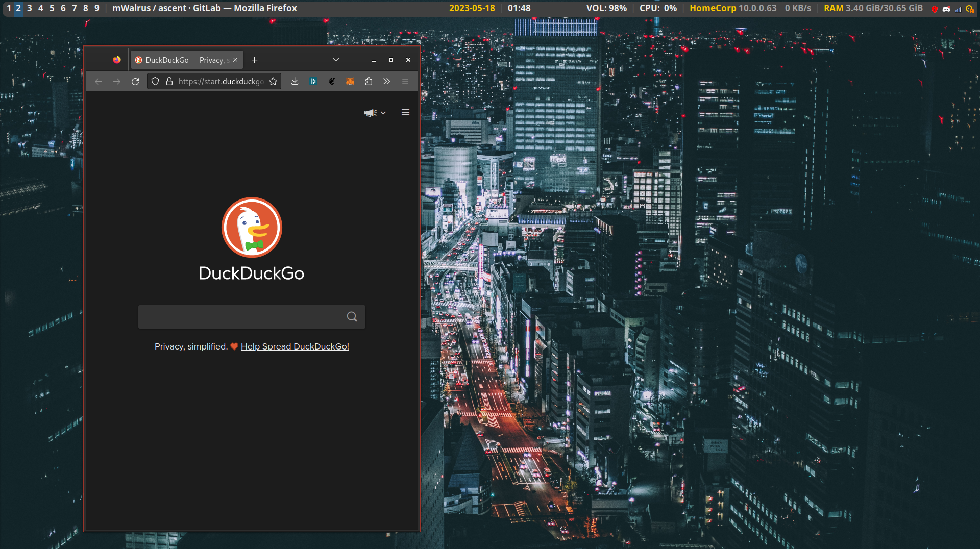Screen dimensions: 980x549
Task: Click the Privacy, simplified. text
Action: point(191,346)
